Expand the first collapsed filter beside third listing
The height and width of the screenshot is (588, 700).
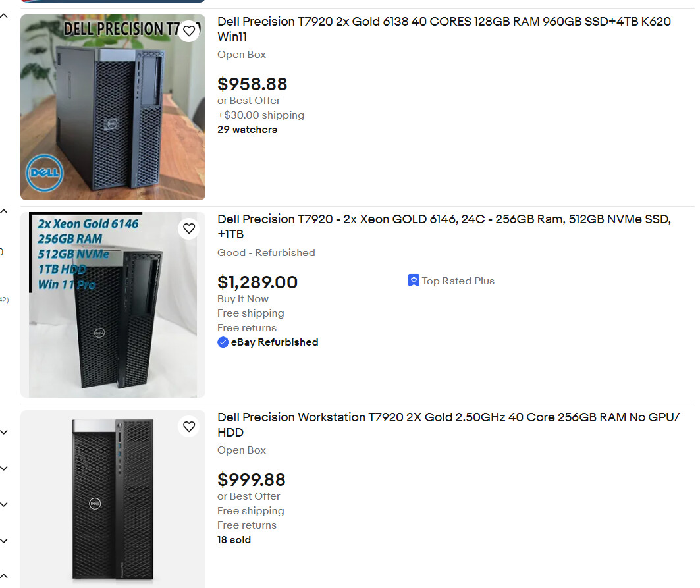tap(4, 433)
